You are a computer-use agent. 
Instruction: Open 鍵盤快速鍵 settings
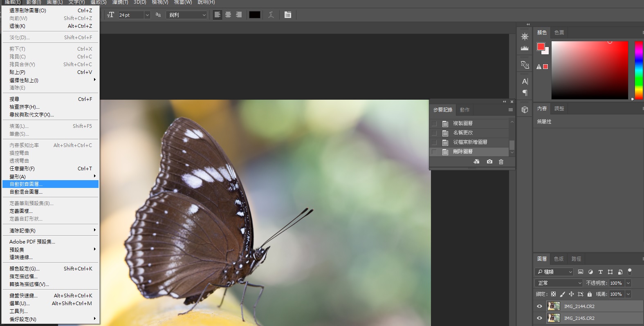point(51,295)
